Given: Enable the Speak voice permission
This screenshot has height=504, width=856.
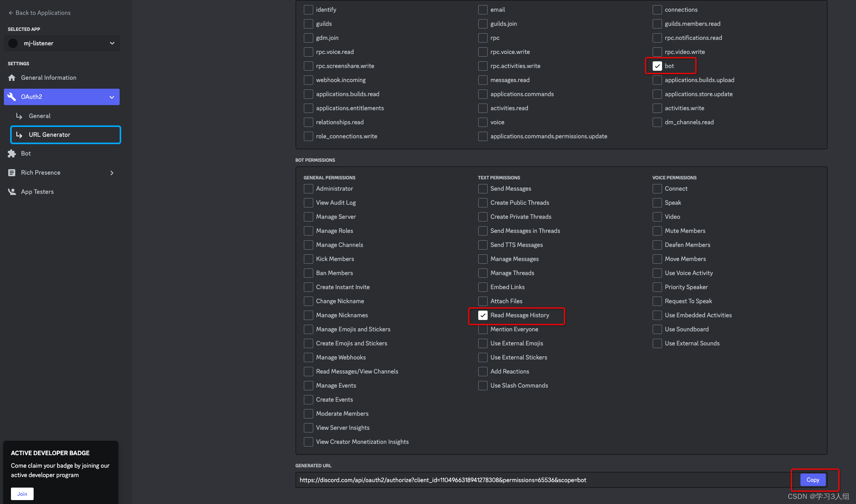Looking at the screenshot, I should point(657,203).
